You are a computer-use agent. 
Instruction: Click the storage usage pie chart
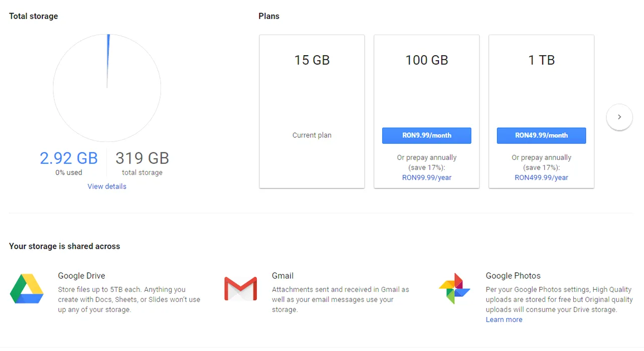coord(107,88)
